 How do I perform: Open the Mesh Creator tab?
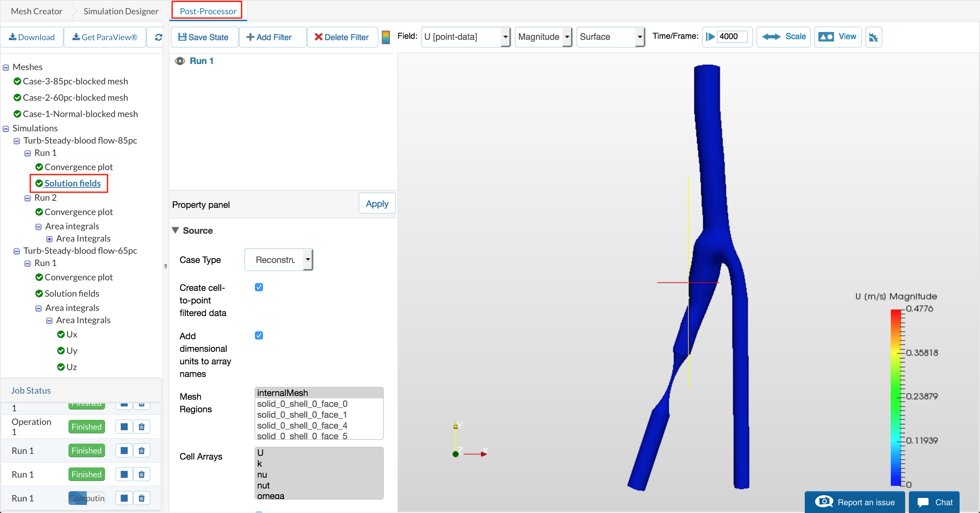coord(36,11)
